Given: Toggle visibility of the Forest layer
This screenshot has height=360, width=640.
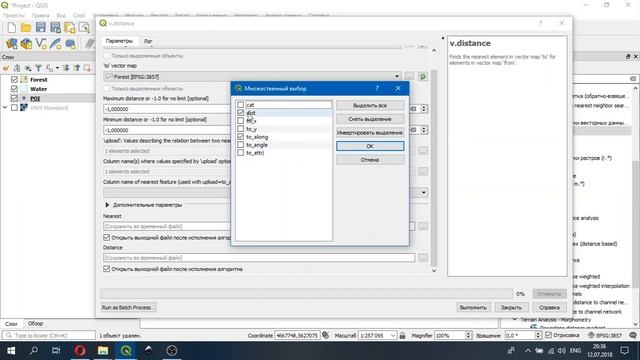Looking at the screenshot, I should coord(14,79).
